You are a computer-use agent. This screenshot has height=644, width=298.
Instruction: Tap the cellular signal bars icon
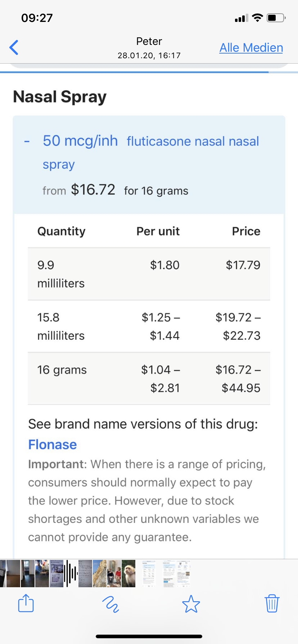click(x=241, y=18)
